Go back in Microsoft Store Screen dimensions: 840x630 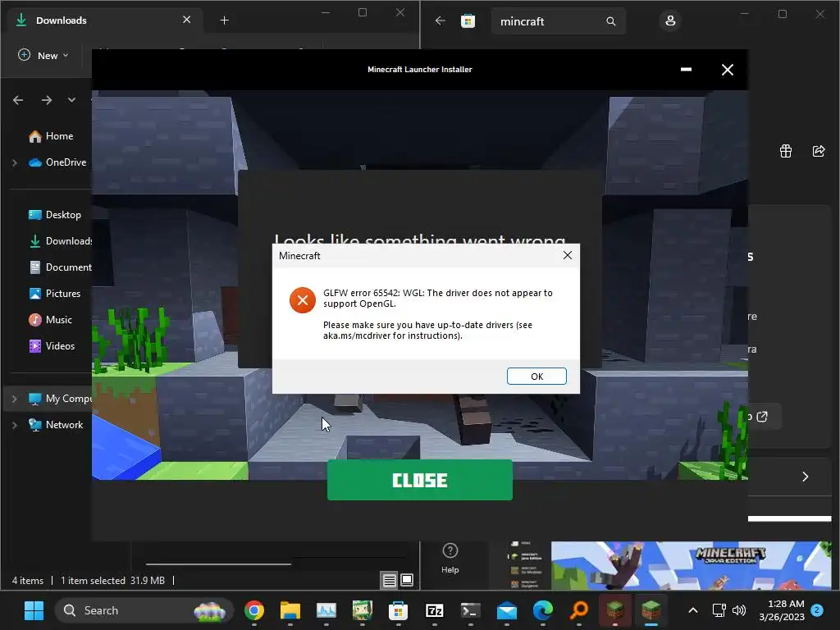click(441, 21)
